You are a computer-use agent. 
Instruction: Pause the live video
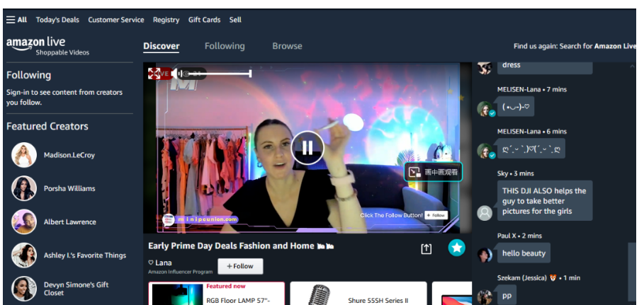click(307, 147)
